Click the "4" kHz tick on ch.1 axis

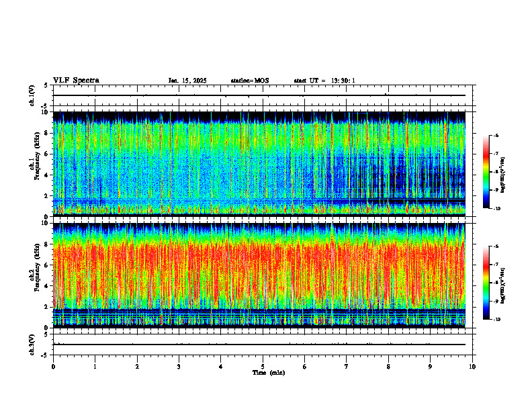tap(47, 175)
